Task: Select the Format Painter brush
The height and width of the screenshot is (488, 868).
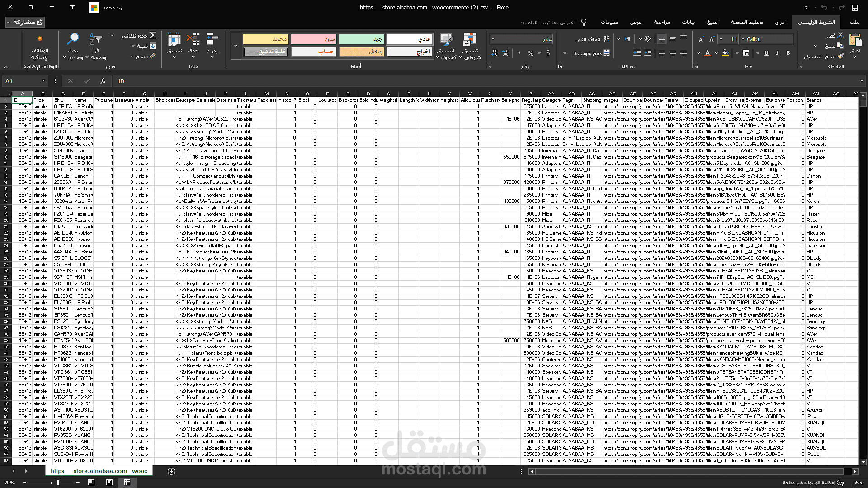Action: [x=840, y=56]
